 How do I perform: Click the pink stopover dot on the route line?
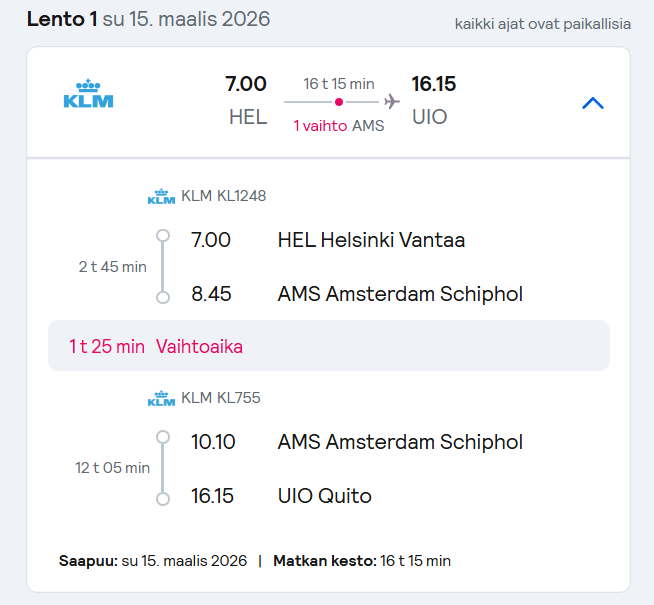point(339,102)
